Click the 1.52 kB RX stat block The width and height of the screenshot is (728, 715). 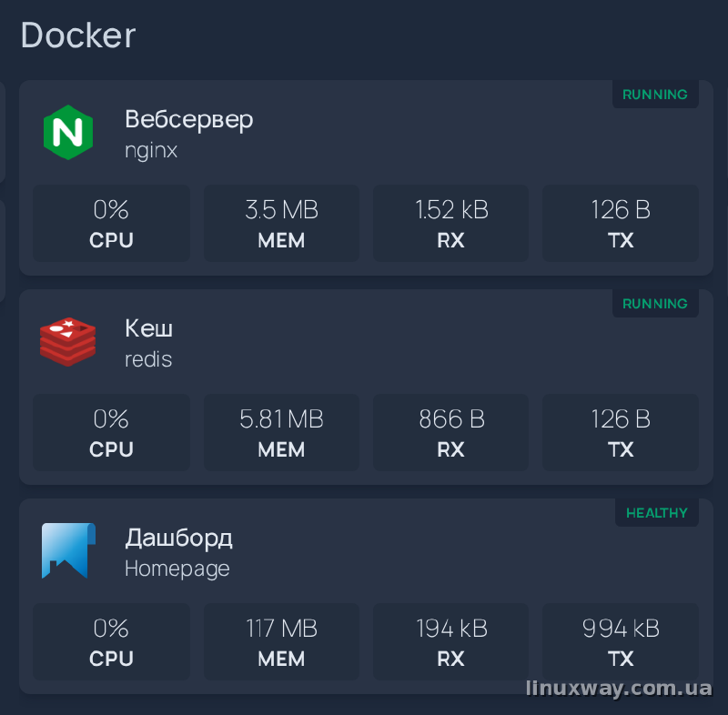tap(450, 223)
